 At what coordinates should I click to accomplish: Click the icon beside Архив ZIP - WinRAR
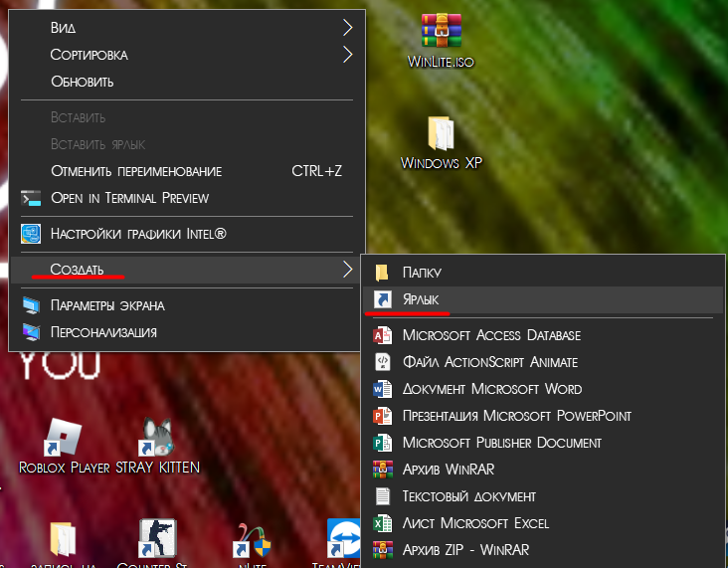383,550
